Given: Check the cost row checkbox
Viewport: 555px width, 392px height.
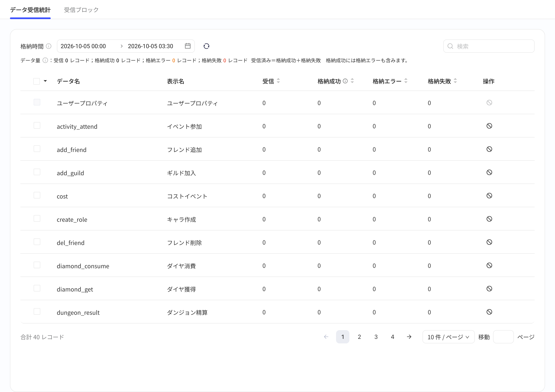Looking at the screenshot, I should coord(37,195).
